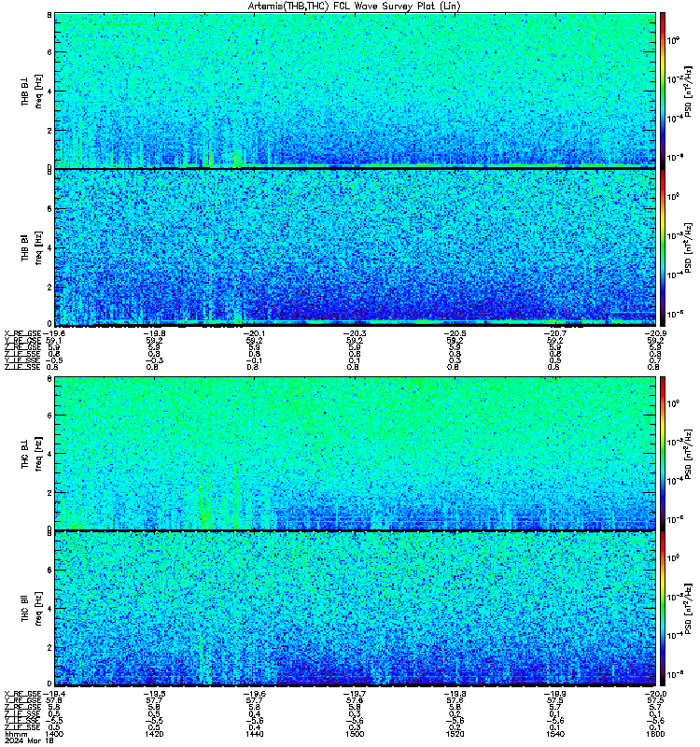Click the '-20.0' X_RE_GSE value under THC panels
The image size is (700, 747).
point(653,694)
